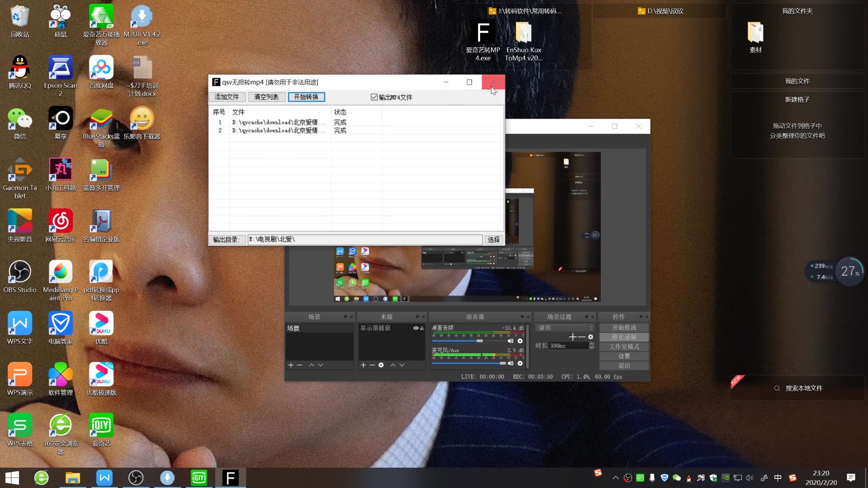This screenshot has width=868, height=488.
Task: Click 开始转换 button in qsv converter
Action: click(306, 97)
